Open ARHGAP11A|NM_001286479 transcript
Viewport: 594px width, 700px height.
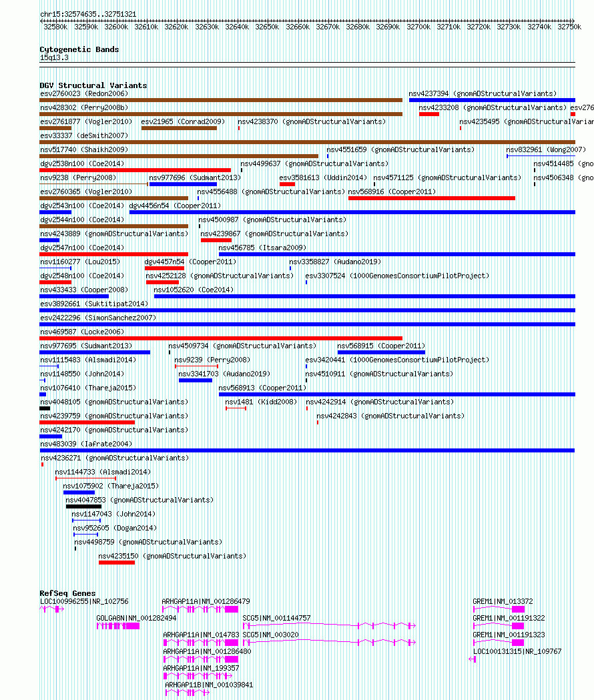pyautogui.click(x=206, y=602)
